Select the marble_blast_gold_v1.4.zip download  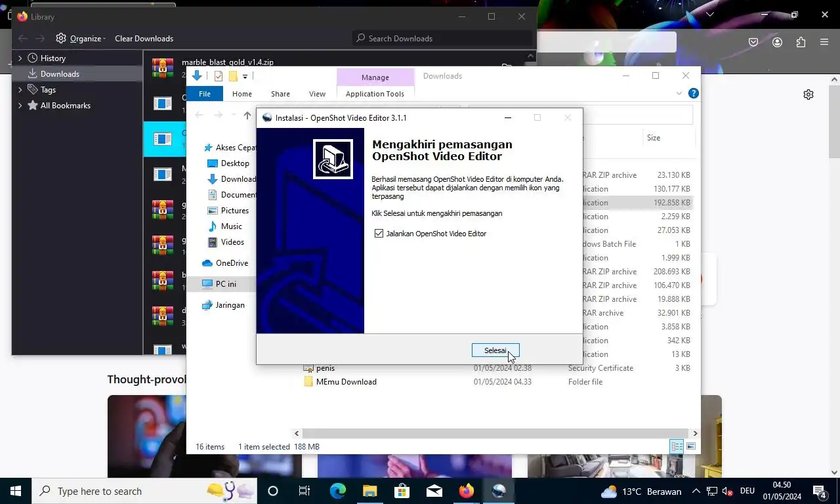[227, 62]
